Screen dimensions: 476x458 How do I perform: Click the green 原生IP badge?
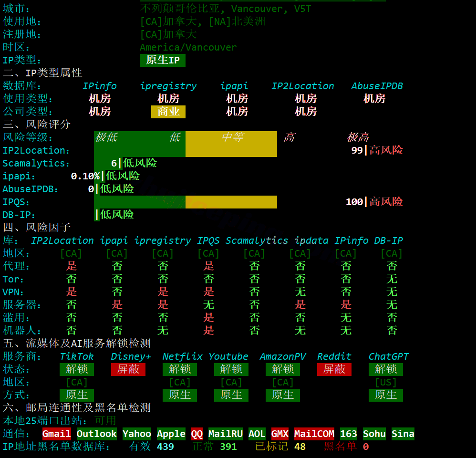[x=163, y=60]
